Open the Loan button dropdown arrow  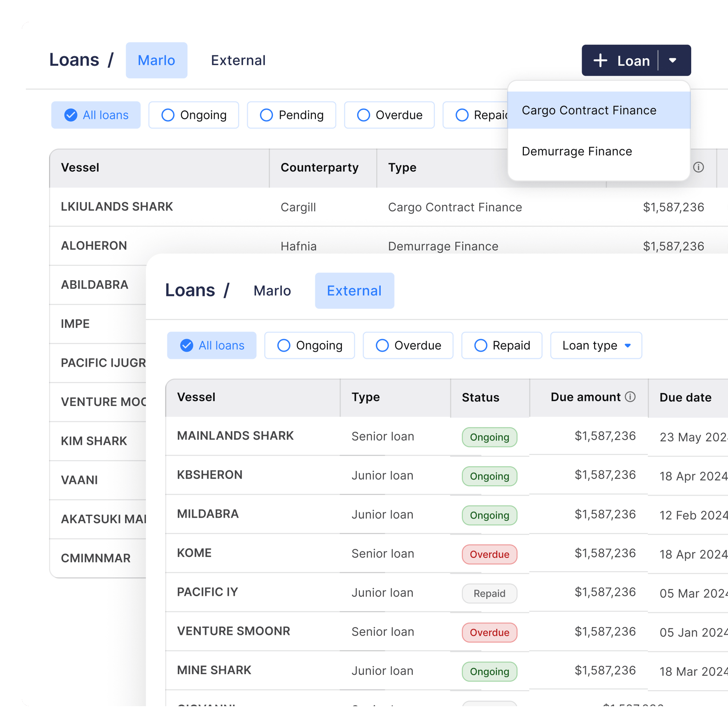point(673,60)
